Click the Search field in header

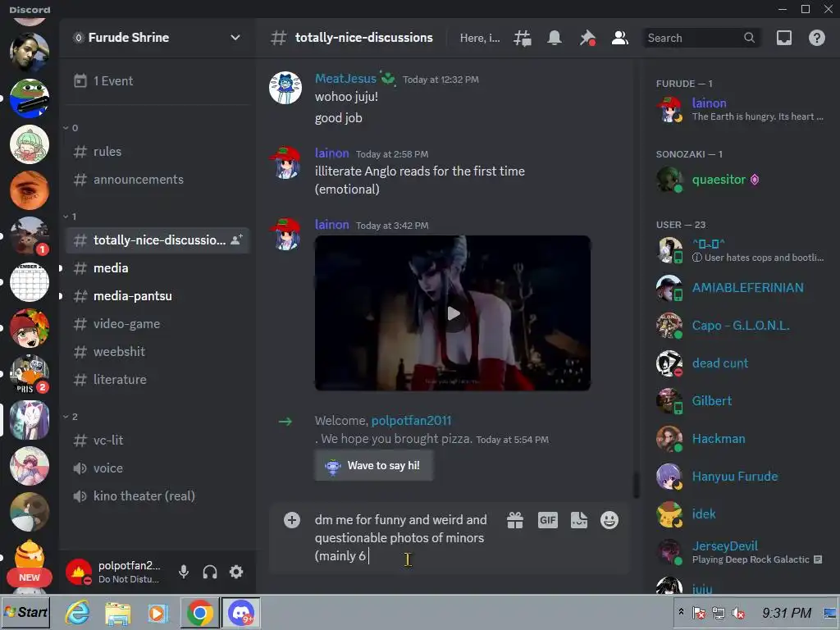(701, 38)
